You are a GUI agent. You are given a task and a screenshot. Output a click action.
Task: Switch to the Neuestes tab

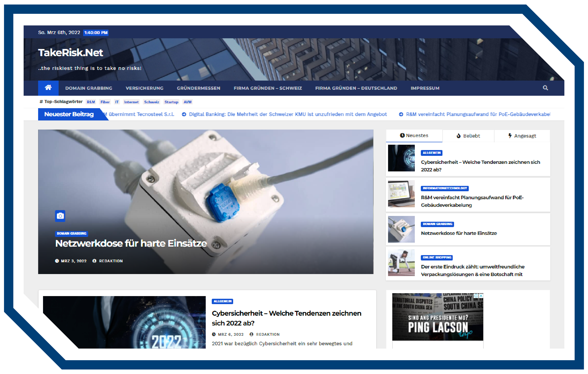(414, 136)
